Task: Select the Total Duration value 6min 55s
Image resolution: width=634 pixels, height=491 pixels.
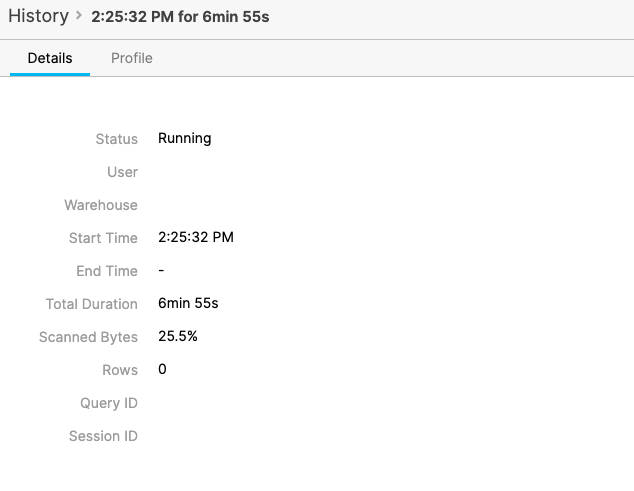Action: tap(188, 303)
